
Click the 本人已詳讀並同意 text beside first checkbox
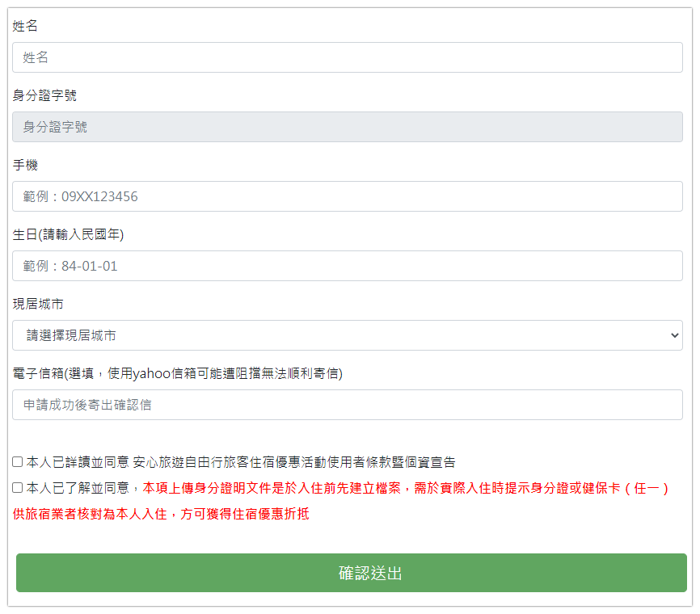[x=78, y=463]
